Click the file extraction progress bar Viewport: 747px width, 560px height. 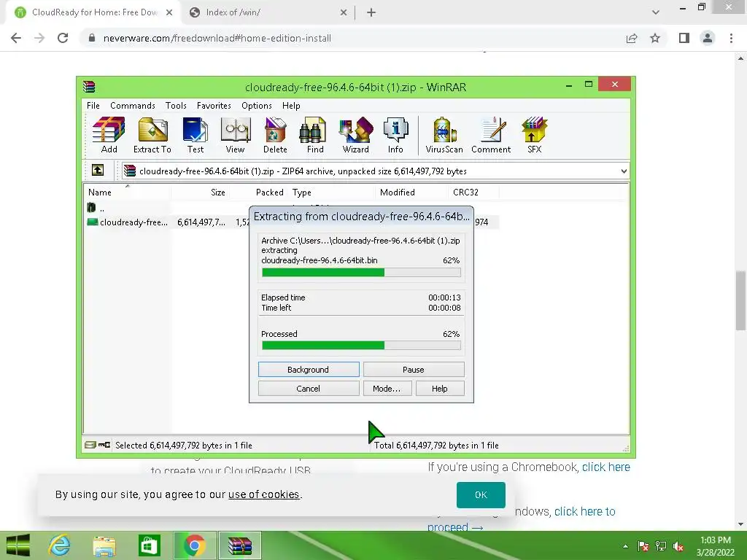tap(361, 273)
